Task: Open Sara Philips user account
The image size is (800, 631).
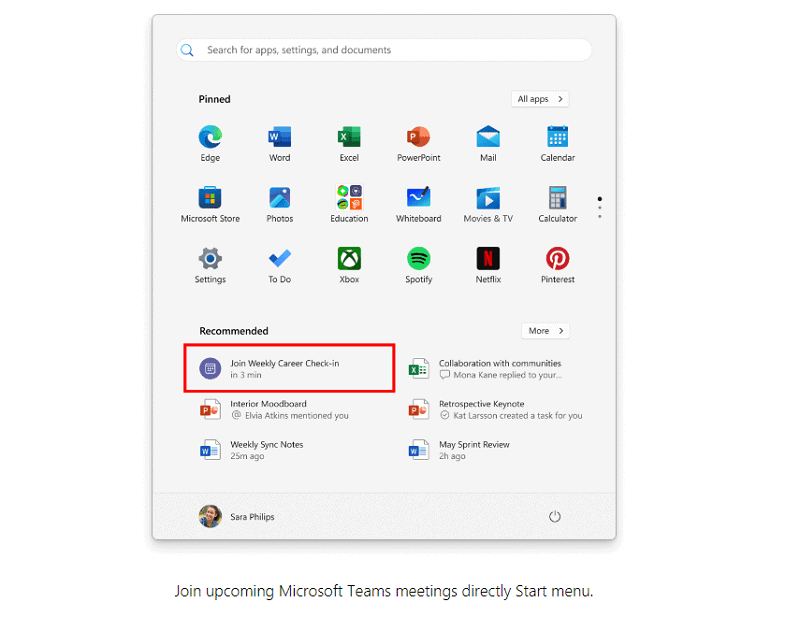Action: click(236, 516)
